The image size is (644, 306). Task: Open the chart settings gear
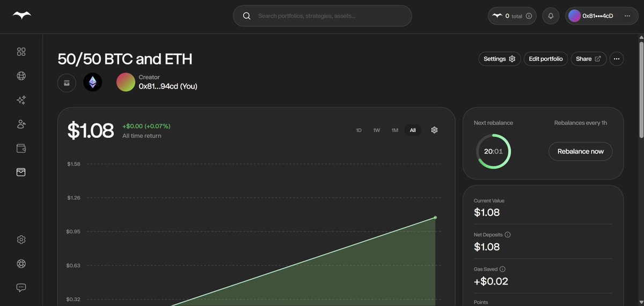[x=435, y=130]
